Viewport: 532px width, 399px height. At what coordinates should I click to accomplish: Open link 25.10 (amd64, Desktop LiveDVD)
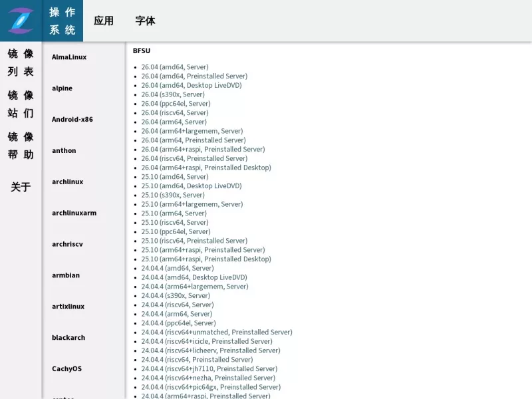(x=192, y=186)
